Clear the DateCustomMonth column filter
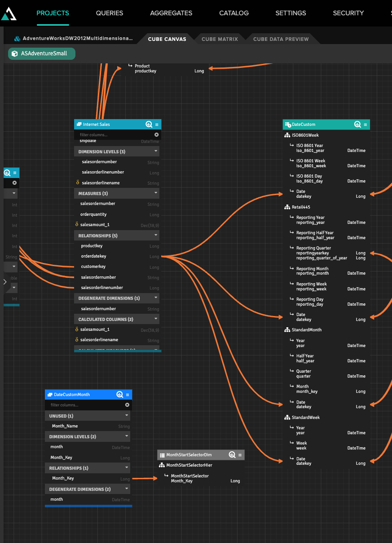Screen dimensions: 392x543 coord(127,405)
